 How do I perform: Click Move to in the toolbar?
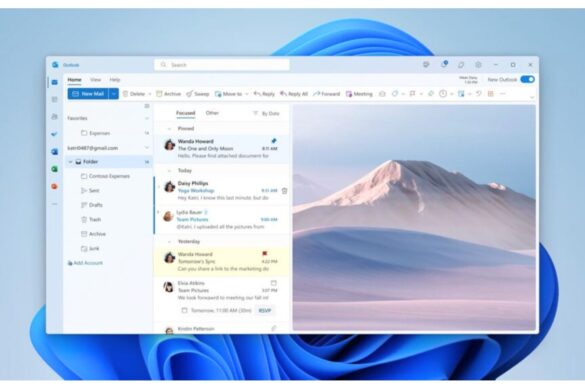coord(228,94)
